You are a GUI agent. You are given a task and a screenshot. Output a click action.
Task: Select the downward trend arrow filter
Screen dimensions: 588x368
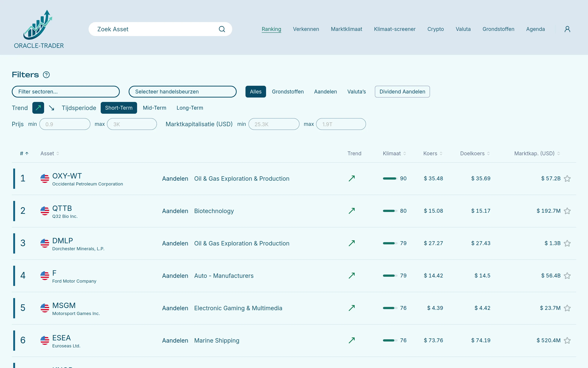[51, 108]
